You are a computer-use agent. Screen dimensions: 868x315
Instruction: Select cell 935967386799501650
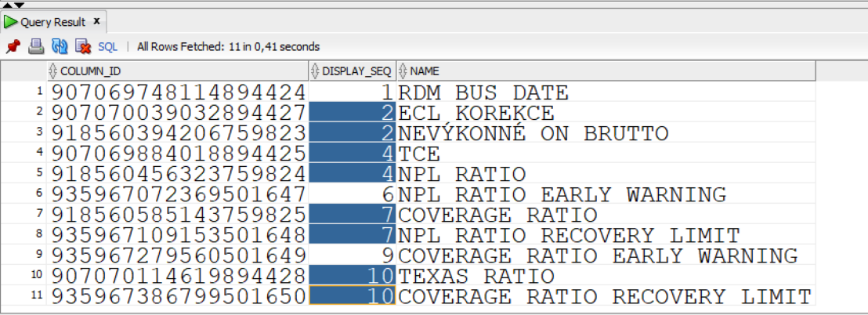pyautogui.click(x=178, y=295)
